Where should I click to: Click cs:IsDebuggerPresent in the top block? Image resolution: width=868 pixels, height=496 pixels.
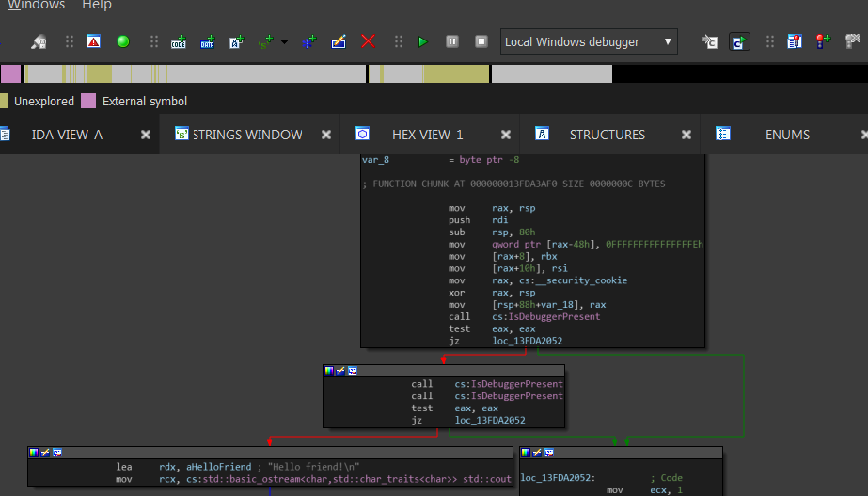(545, 316)
